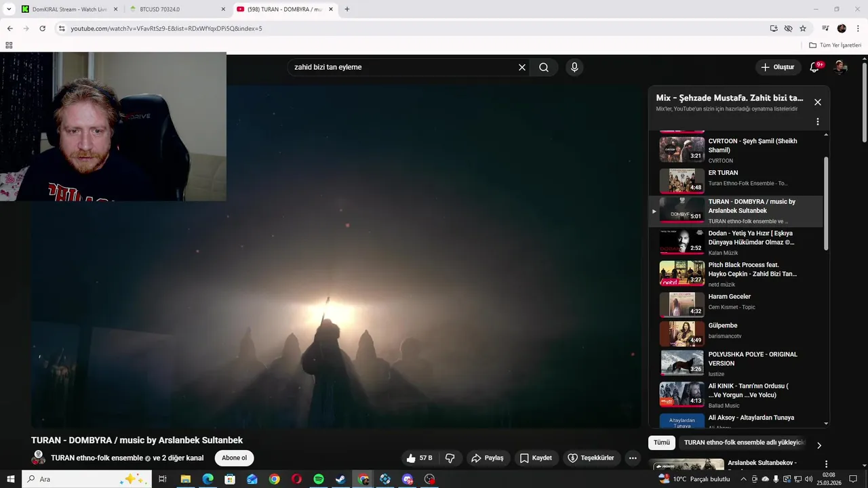Click the like button with 57 B
Viewport: 868px width, 488px height.
click(419, 458)
